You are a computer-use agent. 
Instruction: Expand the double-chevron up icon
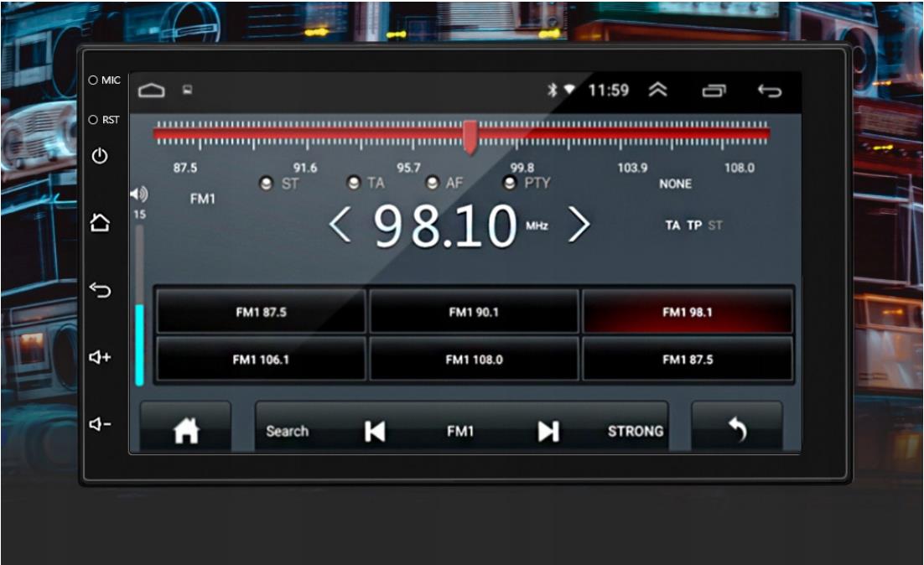click(657, 90)
